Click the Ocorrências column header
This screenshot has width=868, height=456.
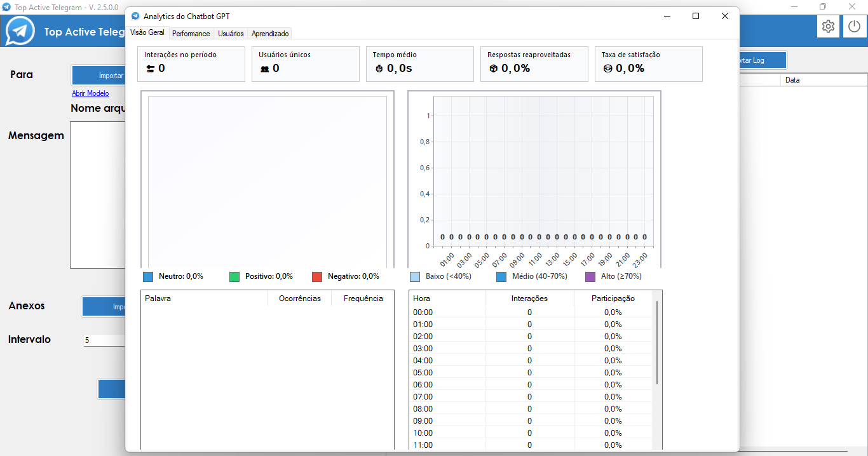(x=300, y=298)
